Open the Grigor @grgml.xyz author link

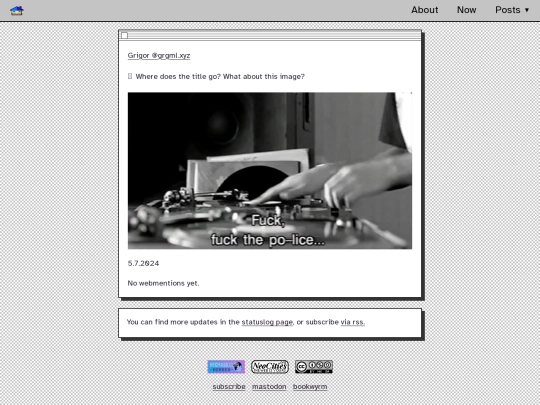(159, 55)
